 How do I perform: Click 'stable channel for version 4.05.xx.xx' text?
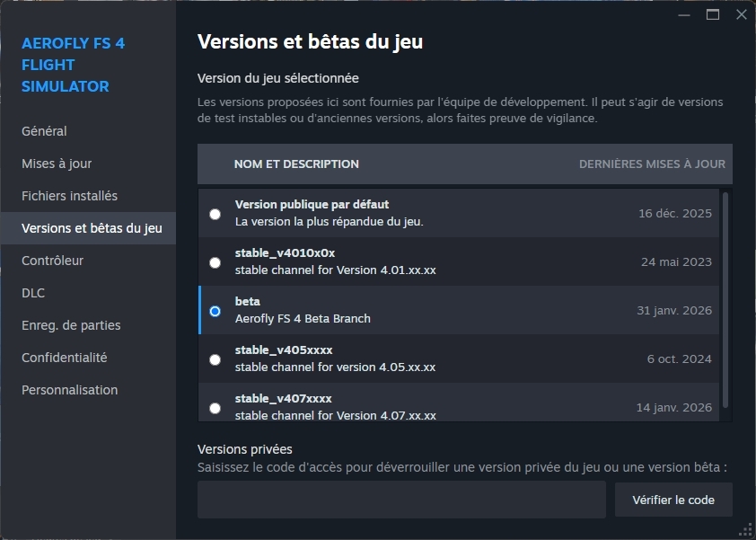click(335, 367)
